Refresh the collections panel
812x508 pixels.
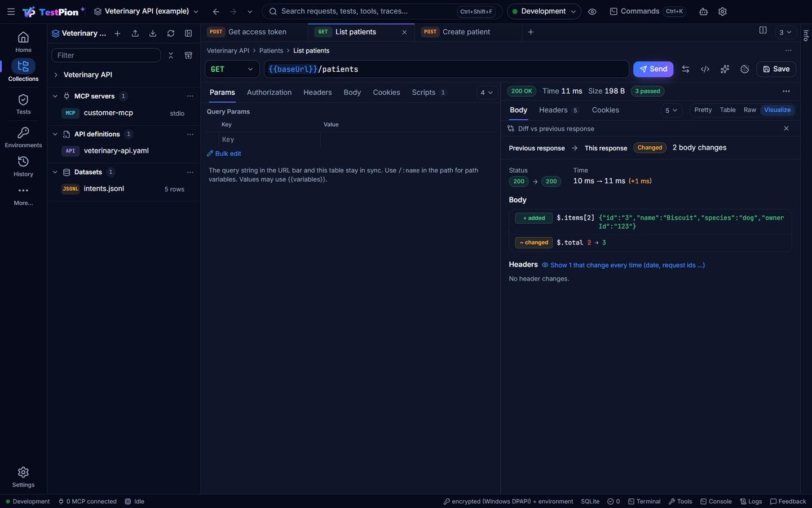pos(171,33)
